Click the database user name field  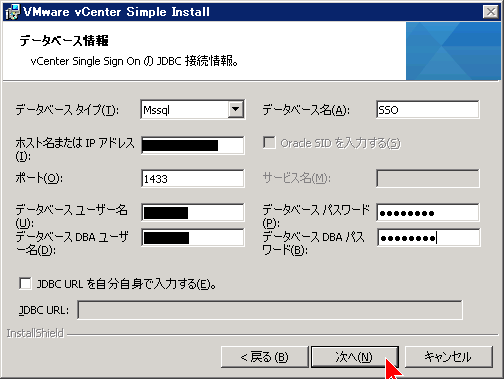tap(193, 212)
